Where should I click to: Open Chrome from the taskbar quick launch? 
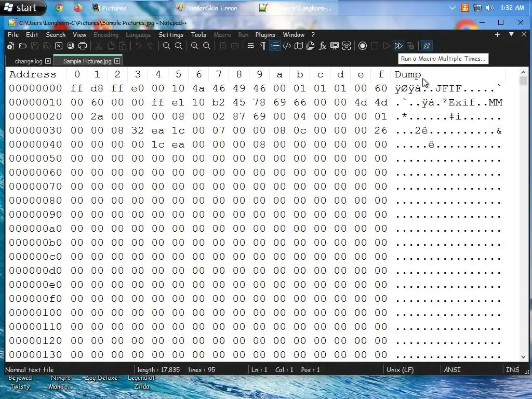(x=59, y=8)
